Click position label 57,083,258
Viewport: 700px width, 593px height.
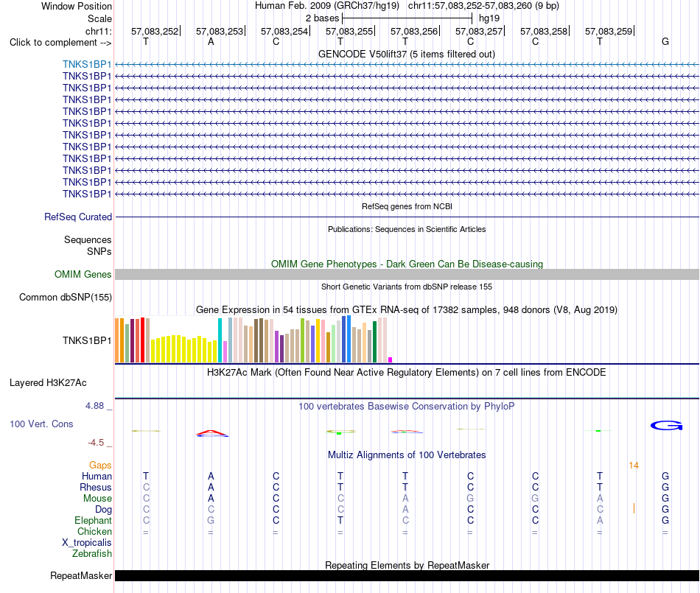[x=544, y=31]
